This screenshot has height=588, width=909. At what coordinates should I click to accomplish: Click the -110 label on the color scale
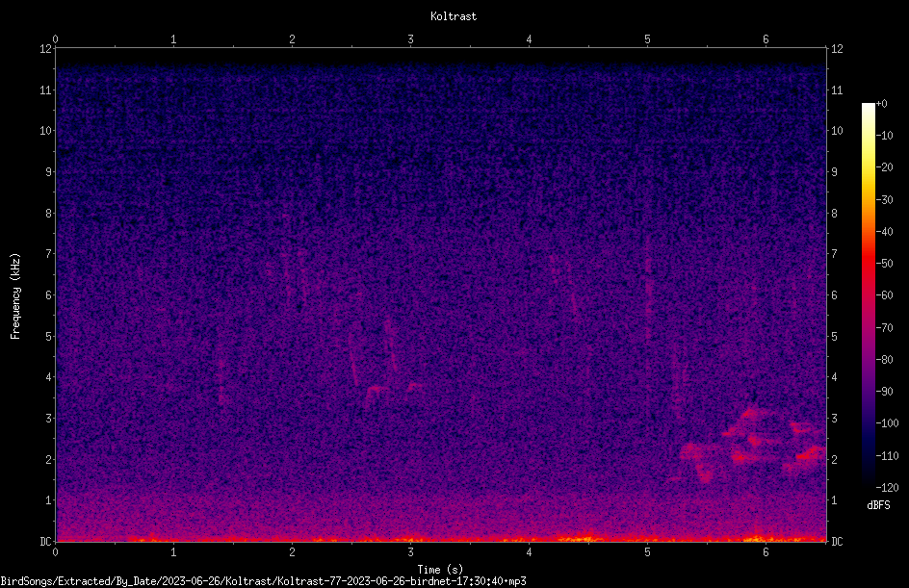[x=887, y=456]
